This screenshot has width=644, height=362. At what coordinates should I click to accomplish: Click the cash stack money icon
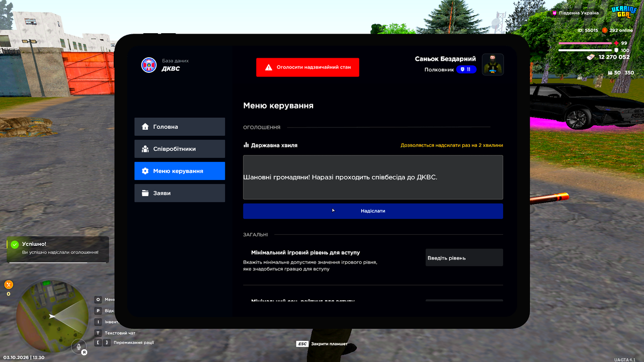591,57
